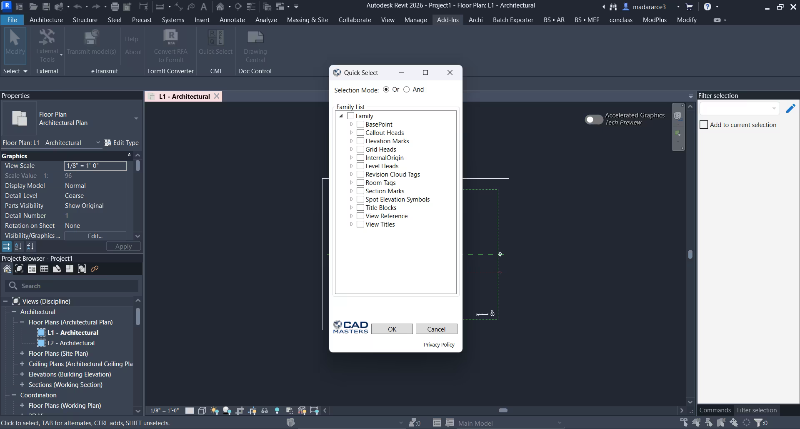The height and width of the screenshot is (429, 800).
Task: Select the And selection mode radio button
Action: tap(407, 90)
